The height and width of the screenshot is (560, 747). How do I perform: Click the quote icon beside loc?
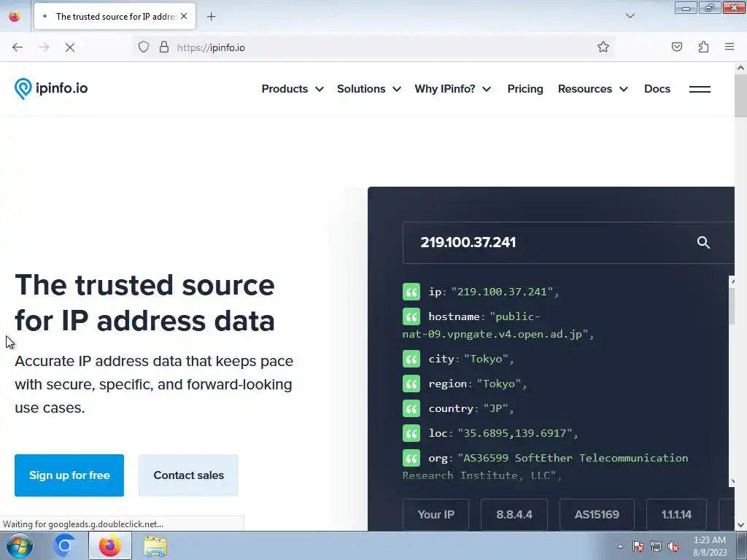(x=411, y=433)
